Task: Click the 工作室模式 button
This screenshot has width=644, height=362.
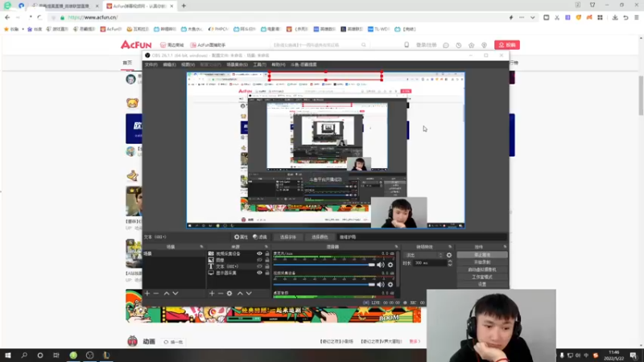Action: 482,277
